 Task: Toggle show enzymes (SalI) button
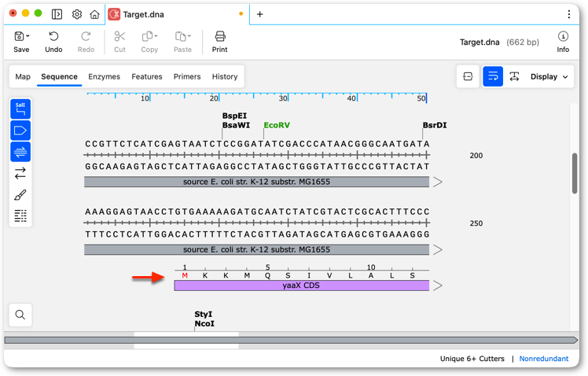20,109
